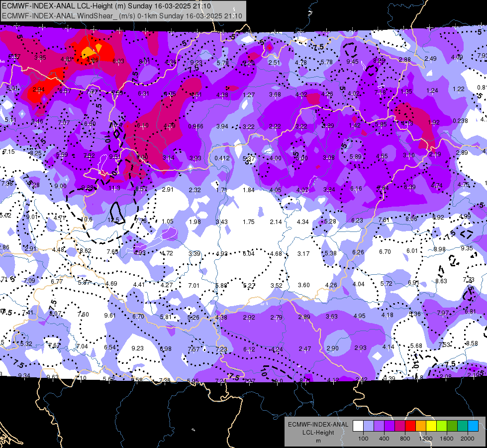Screen dimensions: 487x448
Task: Click the wind shear value 9.45
Action: [353, 62]
